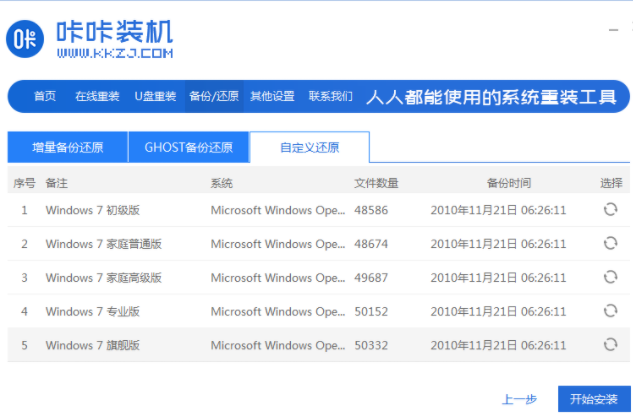Switch to 增量备份还原 tab
The width and height of the screenshot is (633, 416).
67,147
